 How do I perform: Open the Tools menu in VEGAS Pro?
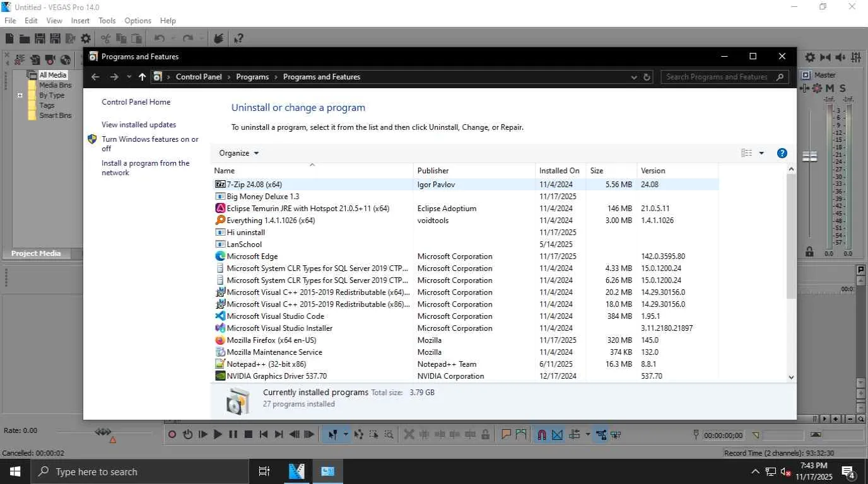pyautogui.click(x=107, y=21)
